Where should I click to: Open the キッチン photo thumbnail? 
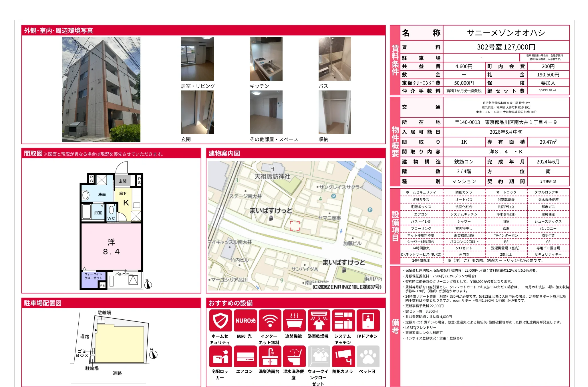[x=266, y=59]
